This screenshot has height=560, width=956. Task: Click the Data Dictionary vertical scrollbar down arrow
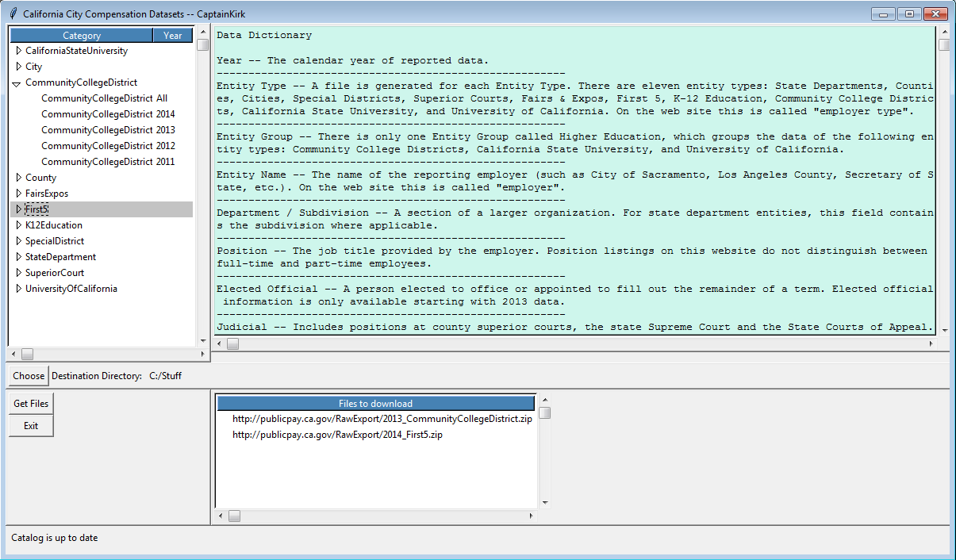pyautogui.click(x=943, y=330)
